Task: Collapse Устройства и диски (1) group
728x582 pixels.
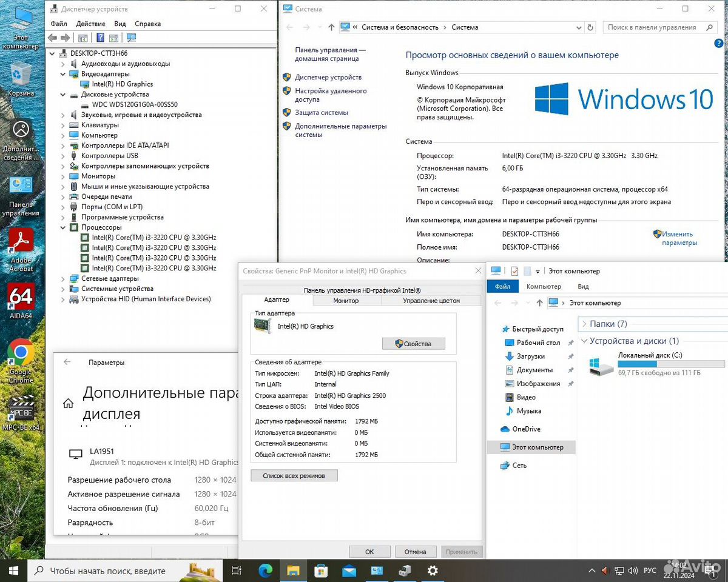Action: [584, 341]
